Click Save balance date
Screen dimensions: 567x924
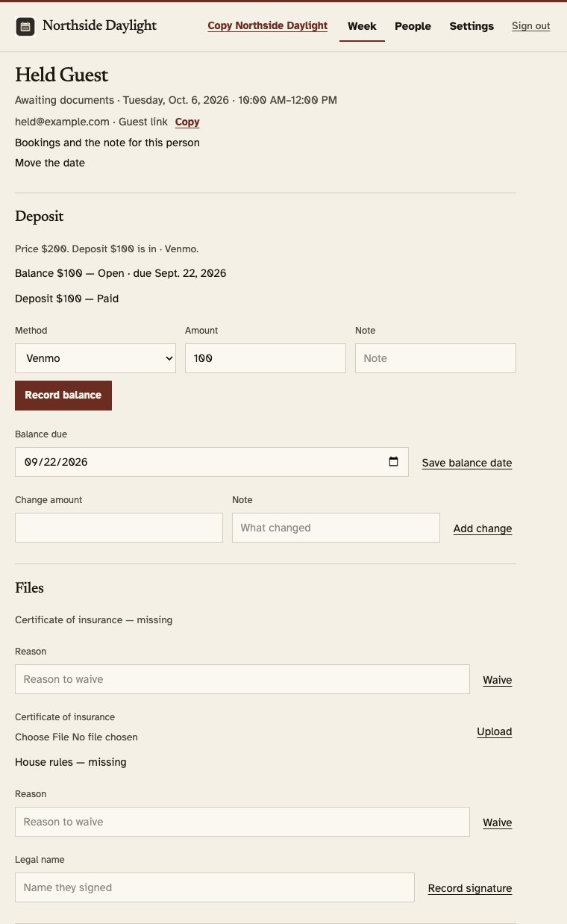click(x=467, y=463)
